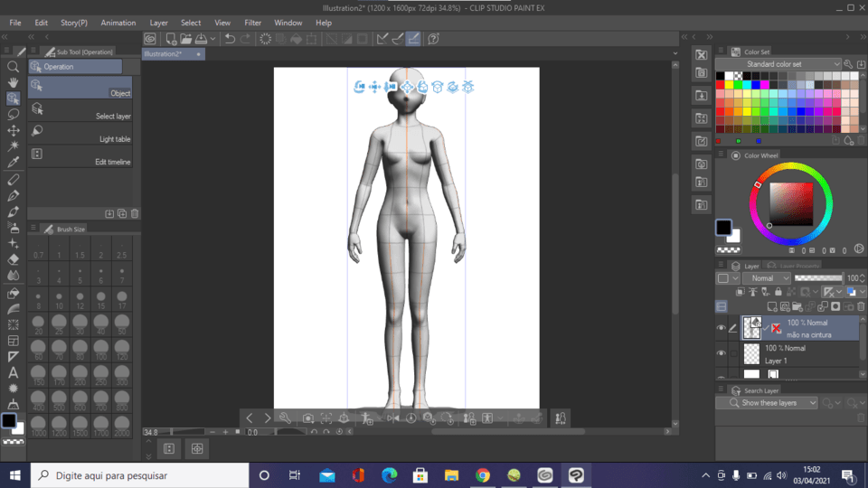Image resolution: width=868 pixels, height=488 pixels.
Task: Open palette color dropdown arrow in Layer panel
Action: pos(736,278)
